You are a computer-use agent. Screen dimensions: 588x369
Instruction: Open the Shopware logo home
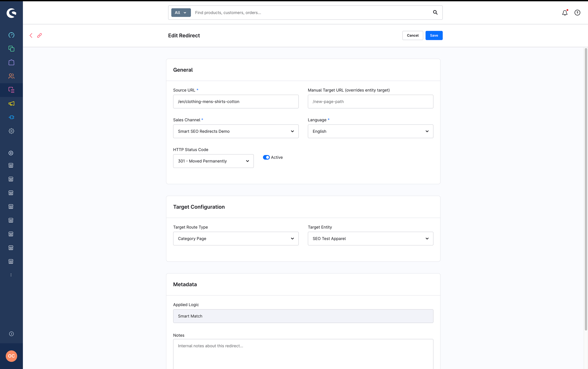[x=11, y=13]
